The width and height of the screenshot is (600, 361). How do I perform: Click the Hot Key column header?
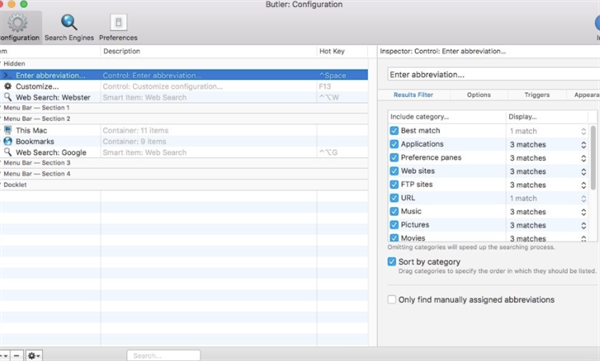342,51
